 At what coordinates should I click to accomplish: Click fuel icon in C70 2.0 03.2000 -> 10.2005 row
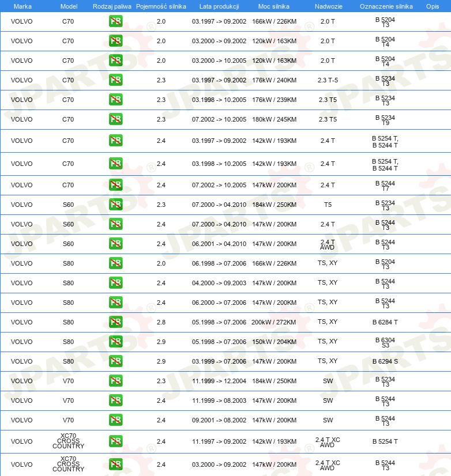click(x=115, y=61)
